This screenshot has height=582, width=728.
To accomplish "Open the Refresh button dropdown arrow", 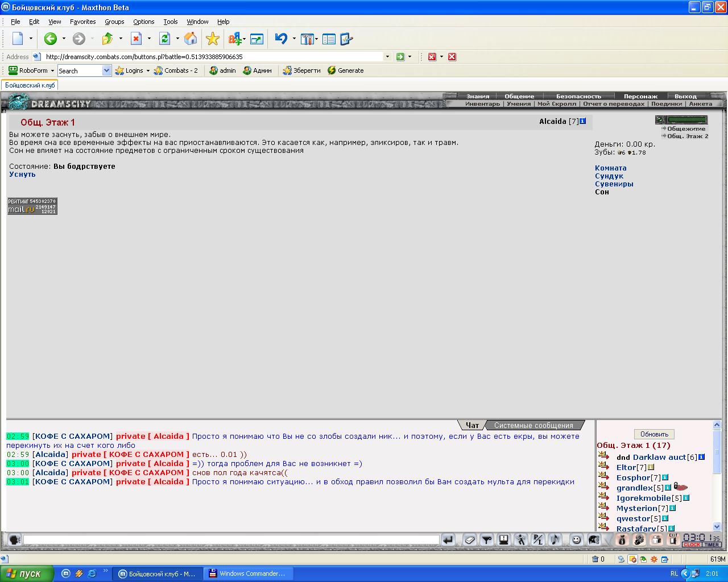I will coord(177,39).
